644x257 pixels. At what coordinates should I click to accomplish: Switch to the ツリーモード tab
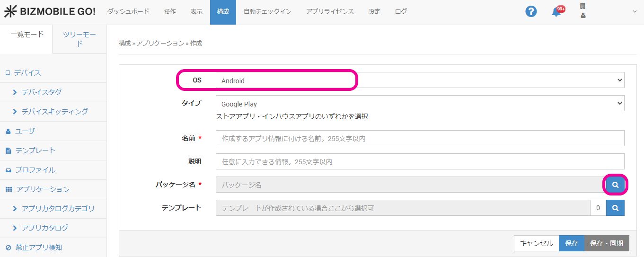[x=79, y=39]
